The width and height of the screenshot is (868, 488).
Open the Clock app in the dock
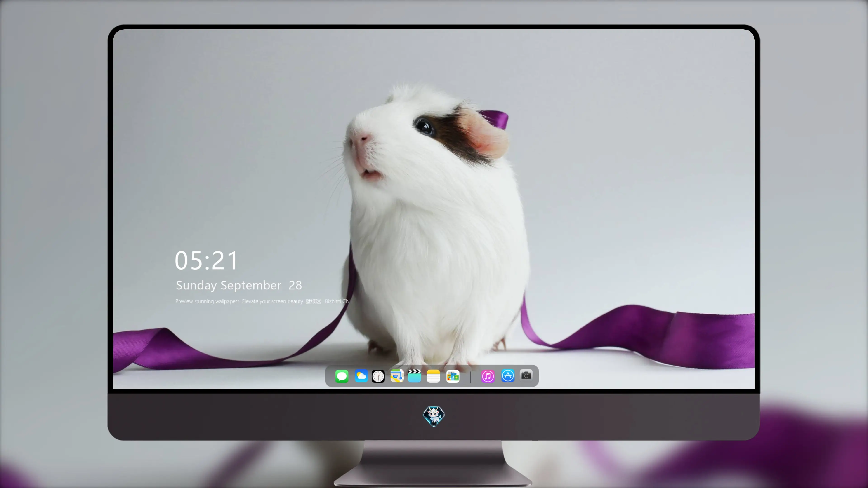coord(378,376)
